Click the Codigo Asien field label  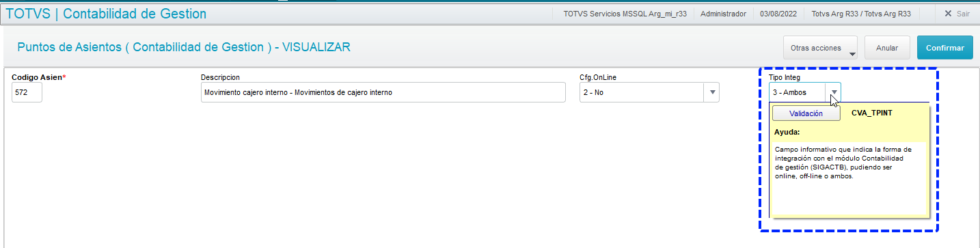[38, 77]
